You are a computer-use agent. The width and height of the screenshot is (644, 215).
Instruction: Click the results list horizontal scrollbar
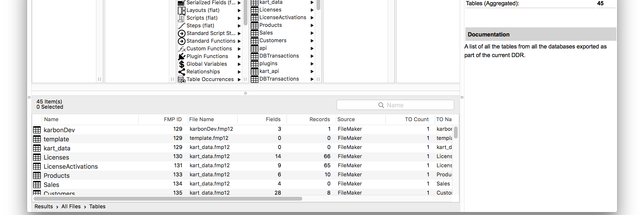[x=168, y=199]
